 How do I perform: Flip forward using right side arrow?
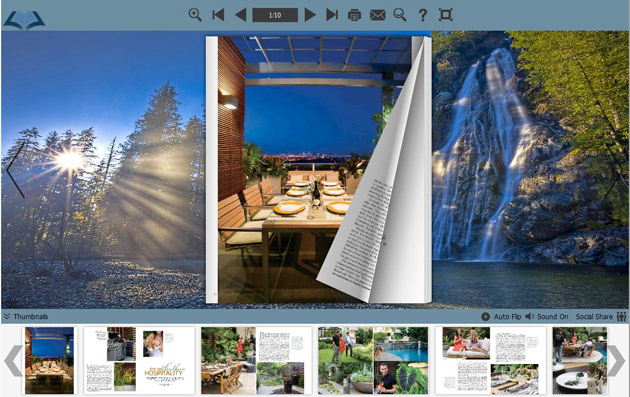[x=615, y=170]
